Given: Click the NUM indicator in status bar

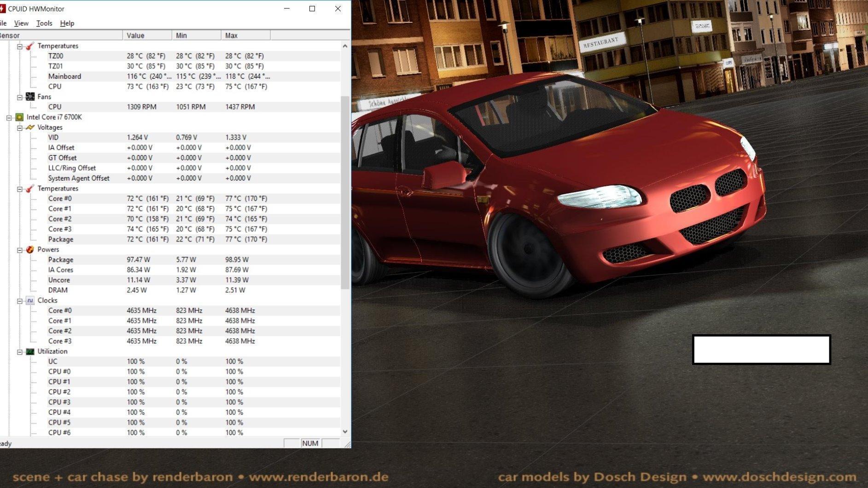Looking at the screenshot, I should [310, 443].
